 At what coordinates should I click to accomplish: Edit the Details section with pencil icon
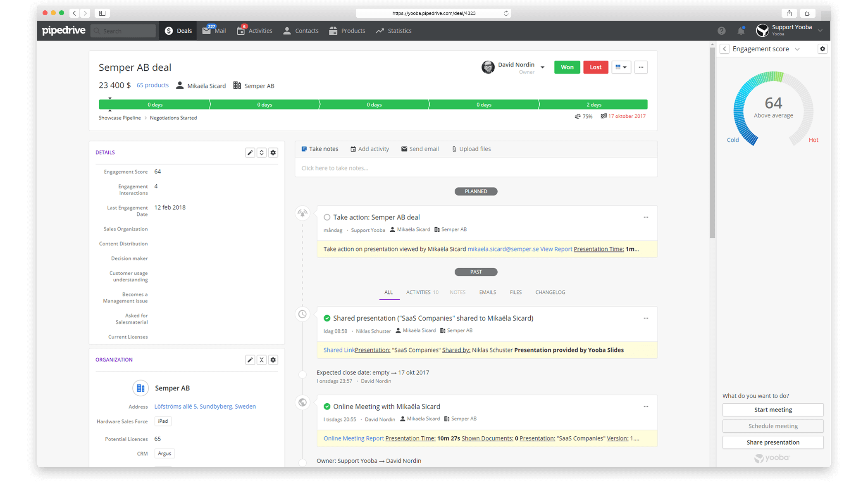[x=250, y=152]
